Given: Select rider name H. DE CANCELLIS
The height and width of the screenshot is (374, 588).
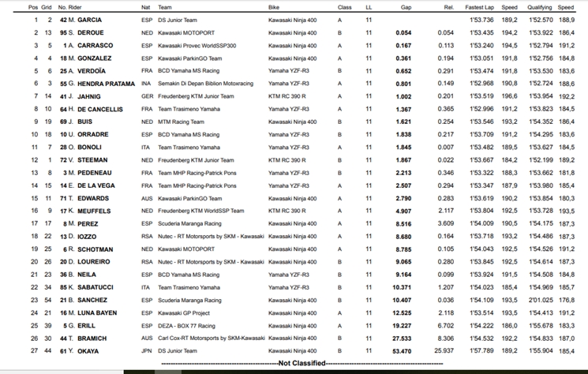Looking at the screenshot, I should (x=96, y=109).
